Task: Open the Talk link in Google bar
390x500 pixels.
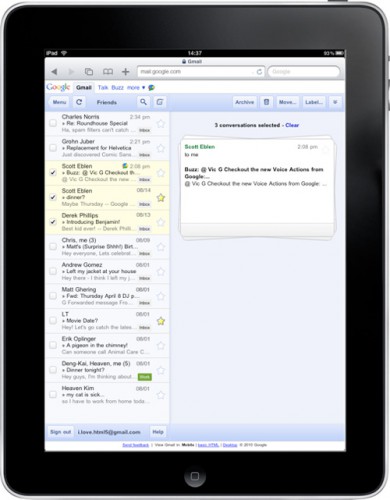Action: click(x=103, y=88)
